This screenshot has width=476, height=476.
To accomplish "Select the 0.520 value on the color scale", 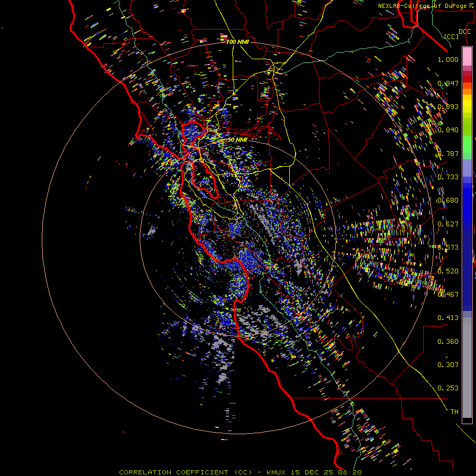I will click(448, 271).
